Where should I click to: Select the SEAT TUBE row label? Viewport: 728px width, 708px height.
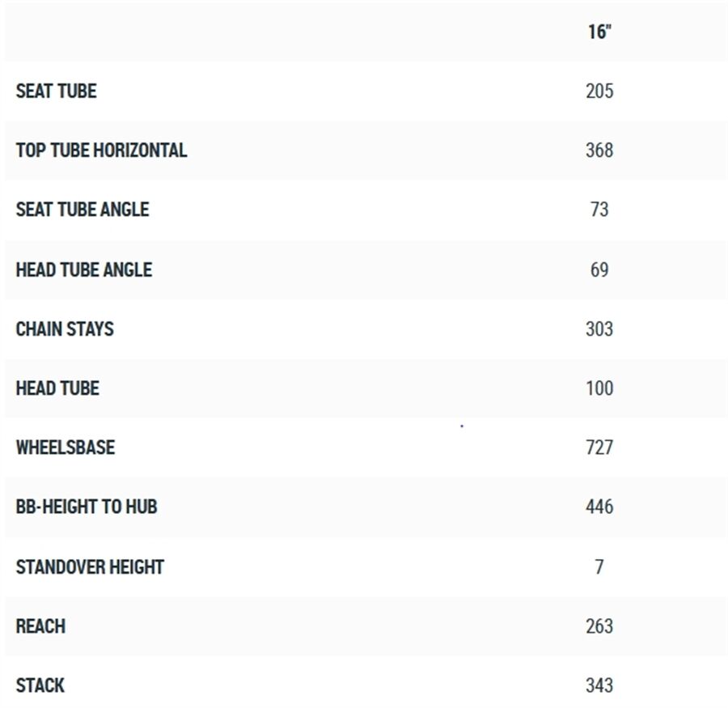[x=56, y=91]
